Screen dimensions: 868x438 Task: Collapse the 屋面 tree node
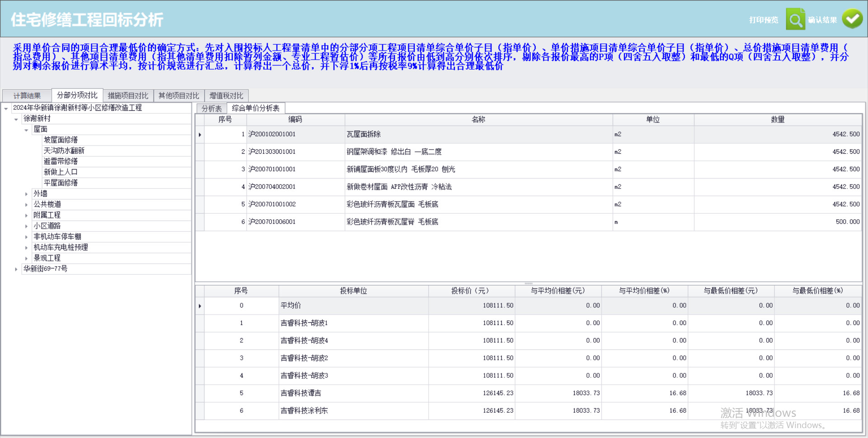coord(26,130)
